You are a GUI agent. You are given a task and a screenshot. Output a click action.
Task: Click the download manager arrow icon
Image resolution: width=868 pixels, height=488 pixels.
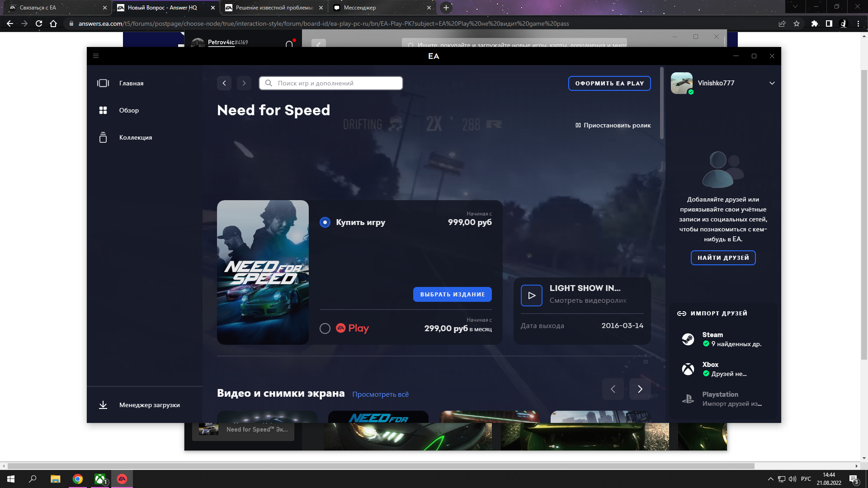pyautogui.click(x=103, y=405)
